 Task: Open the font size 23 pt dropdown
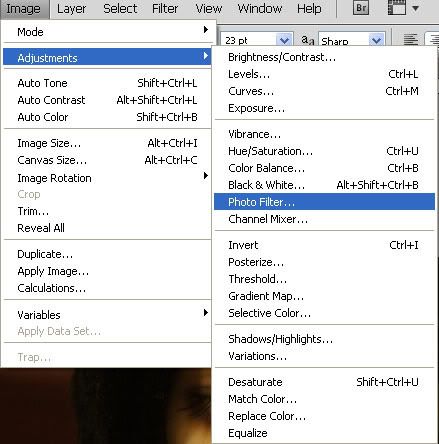point(284,40)
